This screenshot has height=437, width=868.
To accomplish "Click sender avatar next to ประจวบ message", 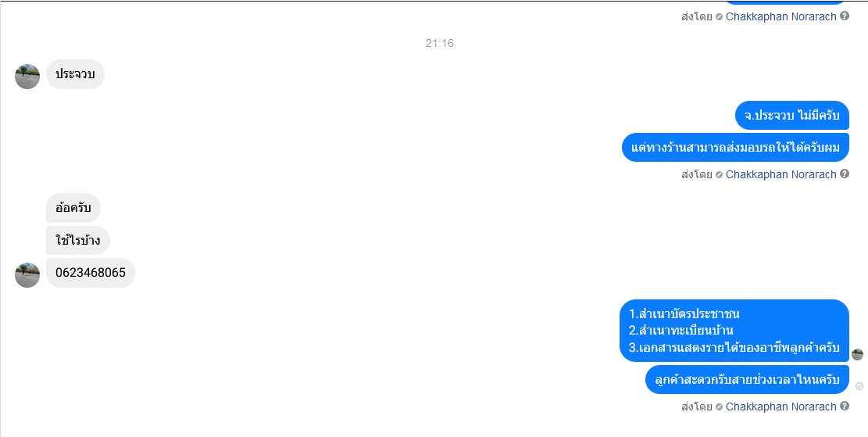I will coord(27,77).
